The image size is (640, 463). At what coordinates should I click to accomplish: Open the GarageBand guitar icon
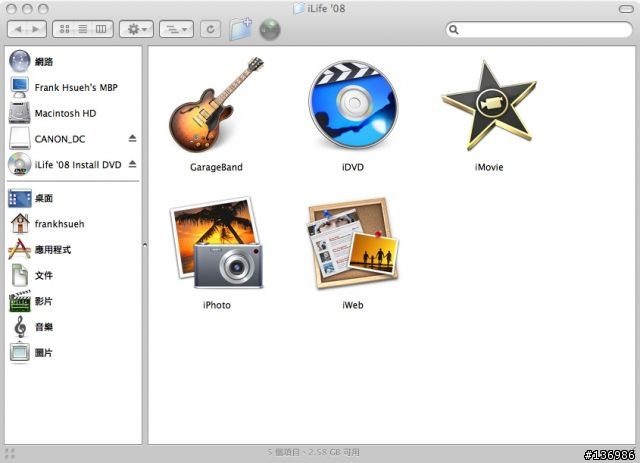coord(216,105)
